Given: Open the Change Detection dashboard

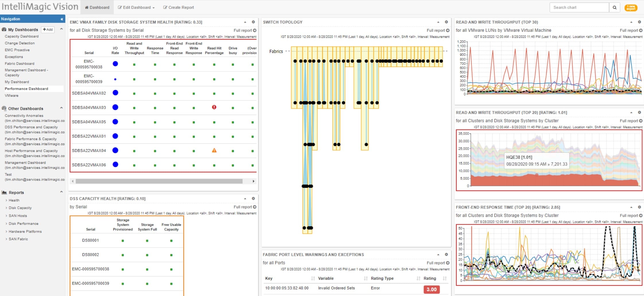Looking at the screenshot, I should [20, 43].
